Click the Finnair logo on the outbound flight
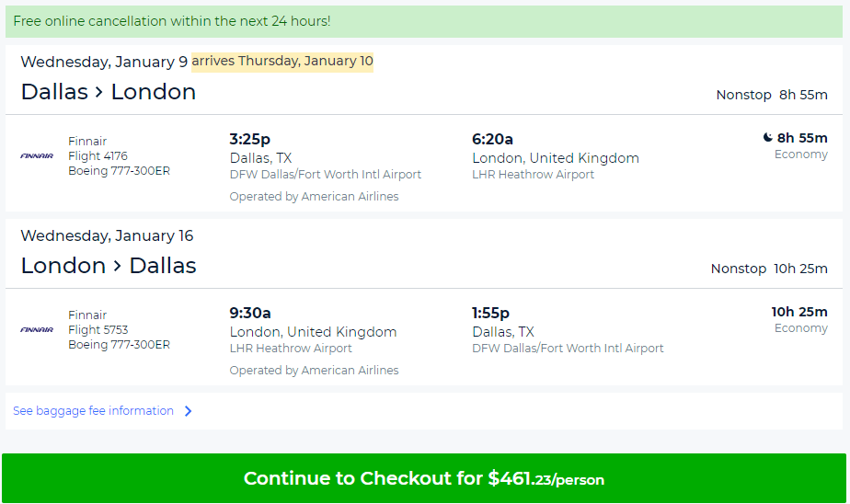Image resolution: width=850 pixels, height=504 pixels. coord(37,156)
